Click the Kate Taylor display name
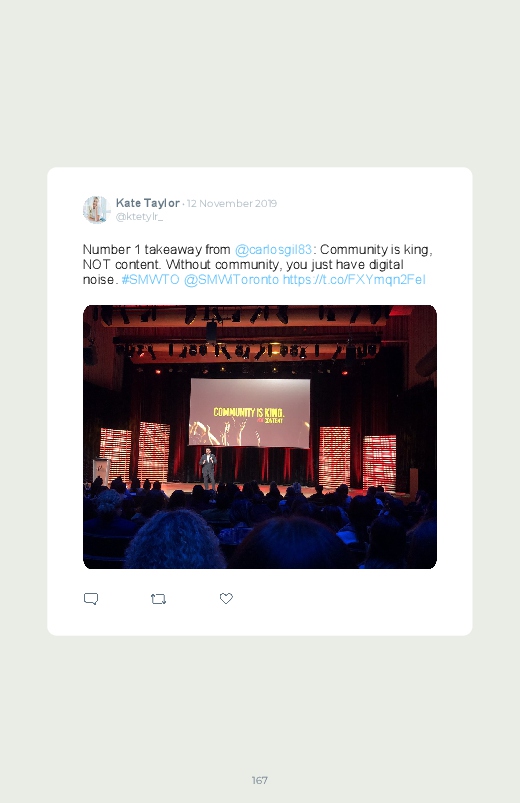 148,203
